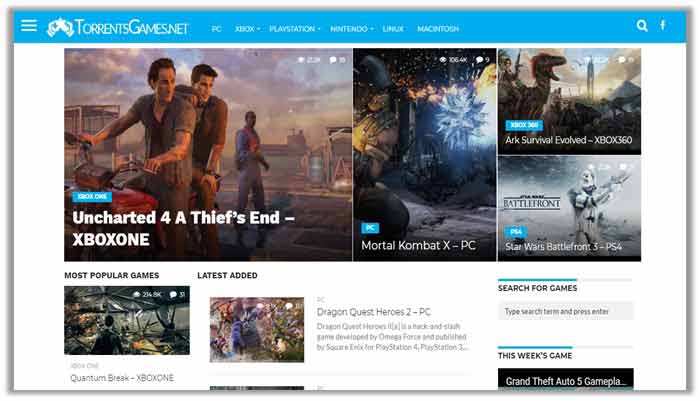Screen dimensions: 700x401
Task: Click the search for games input field
Action: [566, 311]
